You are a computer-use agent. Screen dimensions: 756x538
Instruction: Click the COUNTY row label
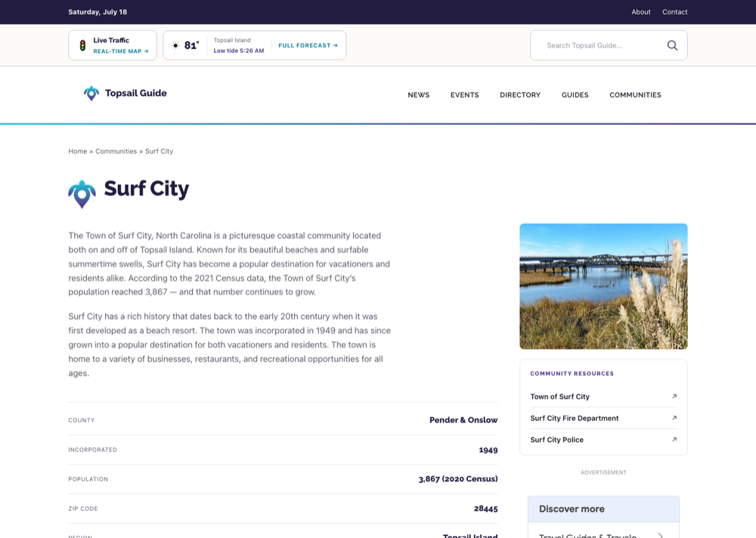tap(82, 420)
